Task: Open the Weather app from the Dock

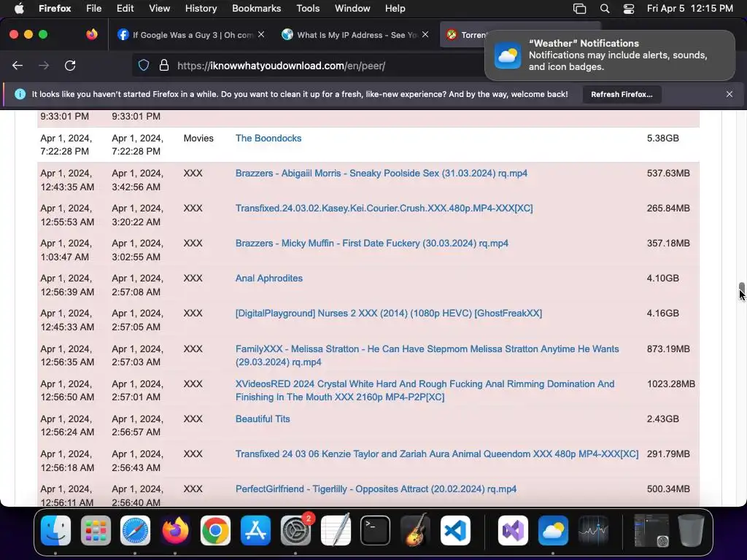Action: pos(553,530)
